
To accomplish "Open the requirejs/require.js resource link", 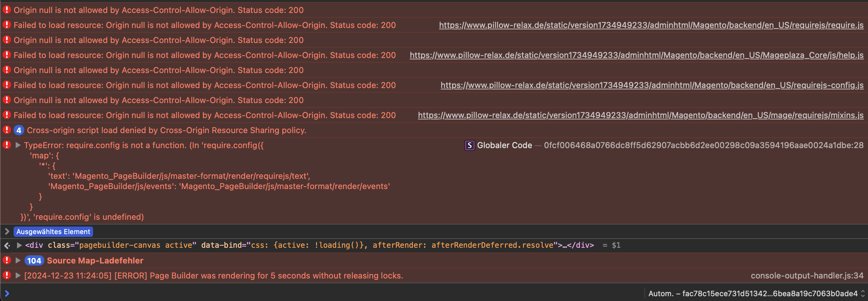I will point(651,25).
